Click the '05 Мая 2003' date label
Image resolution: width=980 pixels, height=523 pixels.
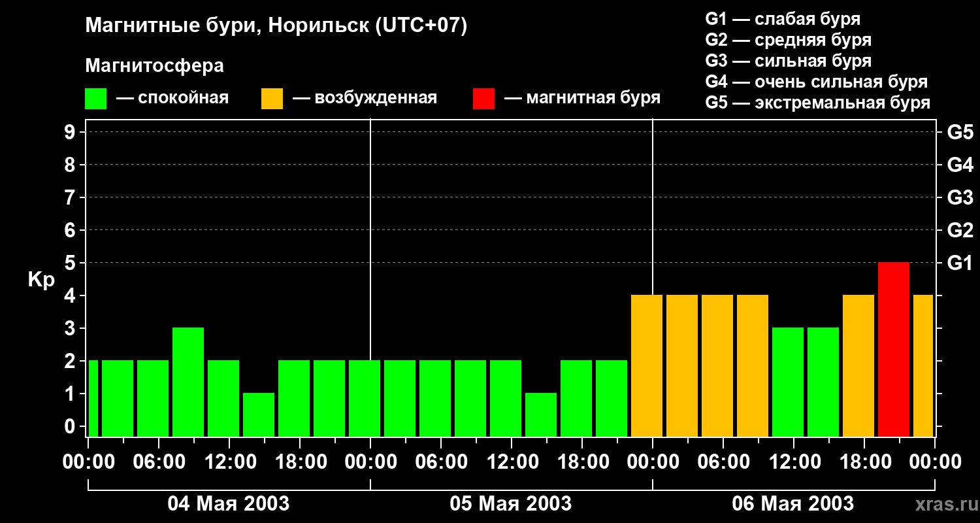pyautogui.click(x=511, y=503)
